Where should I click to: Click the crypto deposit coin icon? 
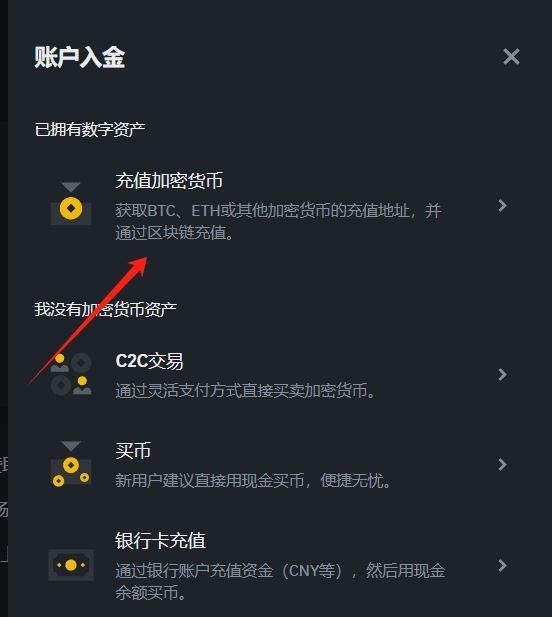tap(71, 204)
